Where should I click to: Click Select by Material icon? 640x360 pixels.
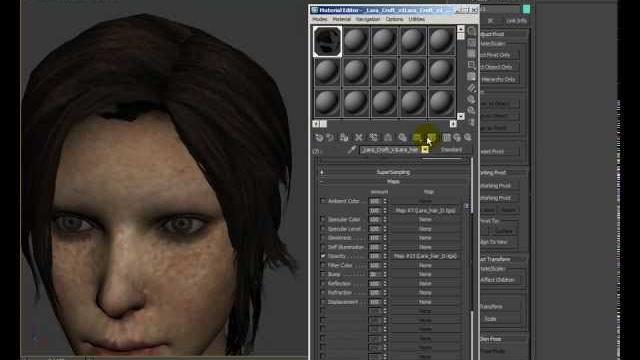471,111
